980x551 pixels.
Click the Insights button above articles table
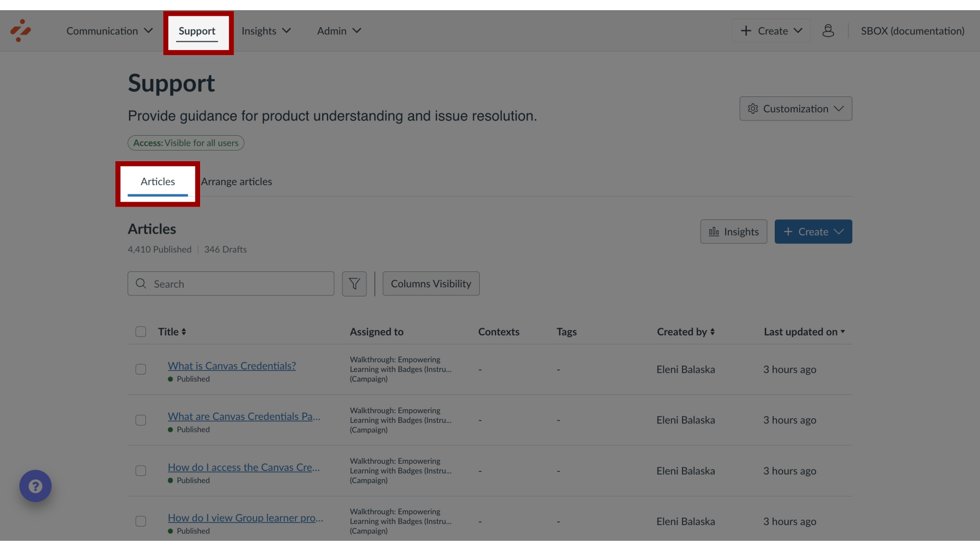pos(733,232)
